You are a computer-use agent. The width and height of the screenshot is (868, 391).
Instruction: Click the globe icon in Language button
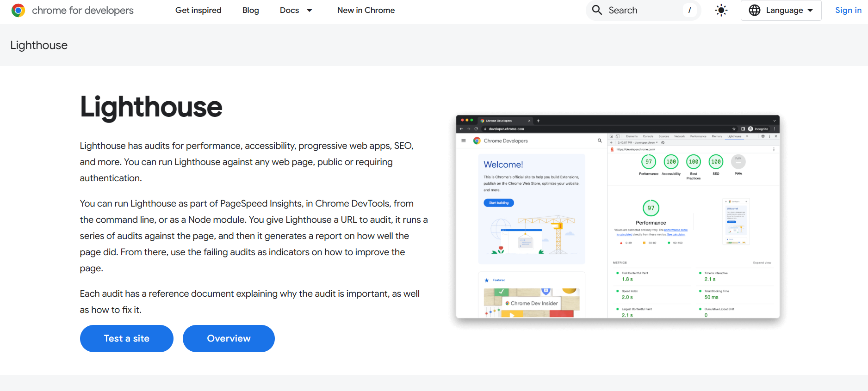(x=755, y=10)
